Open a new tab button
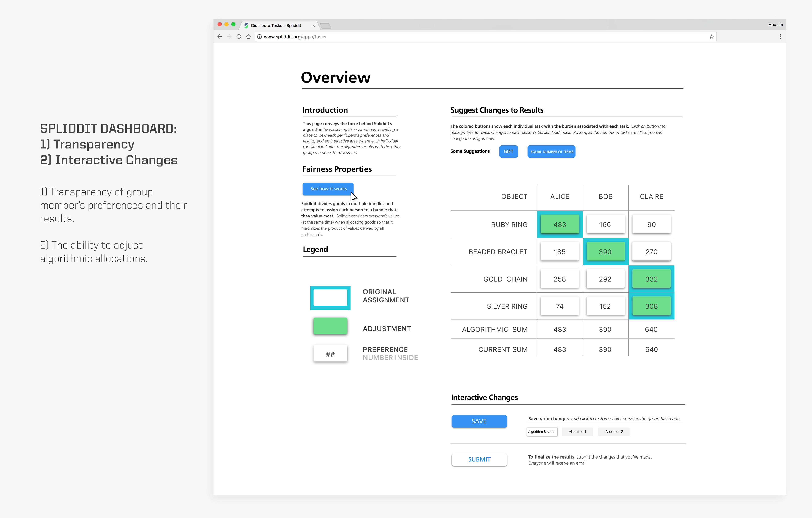The width and height of the screenshot is (812, 518). [325, 26]
